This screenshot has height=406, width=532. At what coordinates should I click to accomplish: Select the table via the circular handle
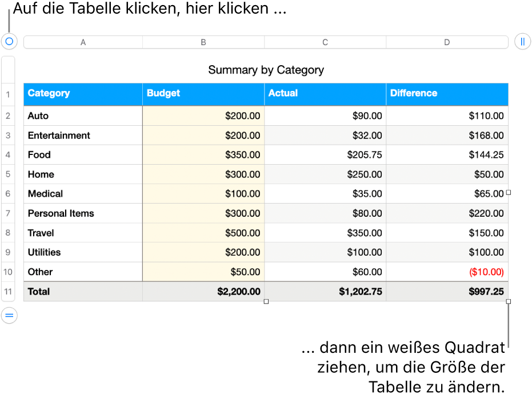tap(9, 41)
